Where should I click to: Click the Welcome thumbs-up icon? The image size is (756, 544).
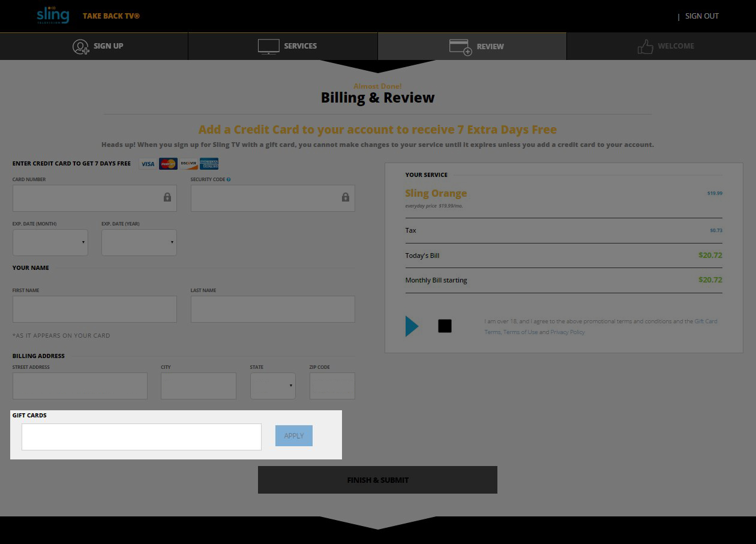(x=646, y=47)
